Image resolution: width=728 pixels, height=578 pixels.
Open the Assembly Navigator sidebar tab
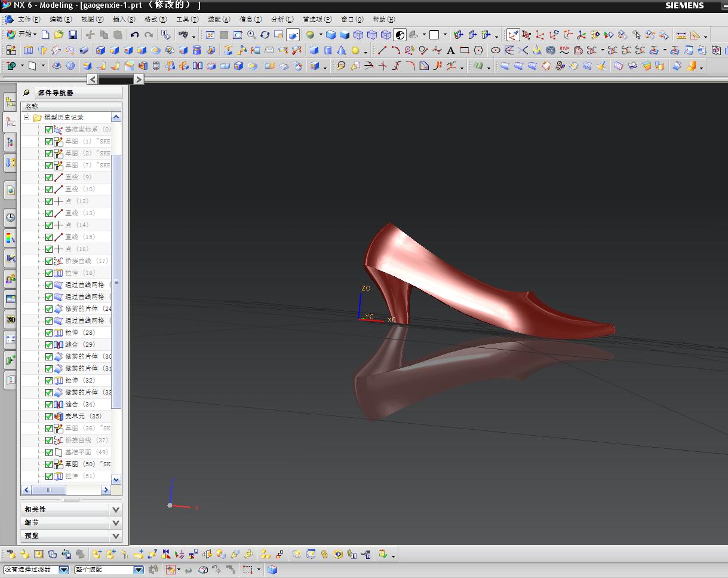[10, 102]
